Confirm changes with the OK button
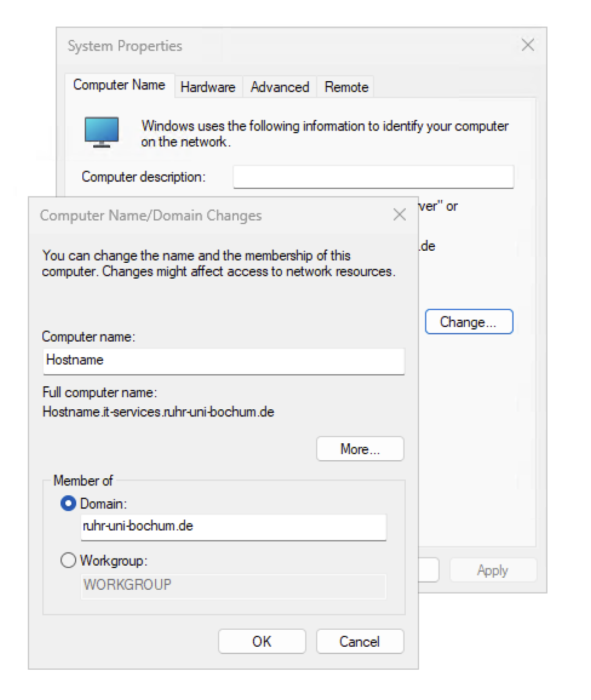591x700 pixels. point(262,641)
